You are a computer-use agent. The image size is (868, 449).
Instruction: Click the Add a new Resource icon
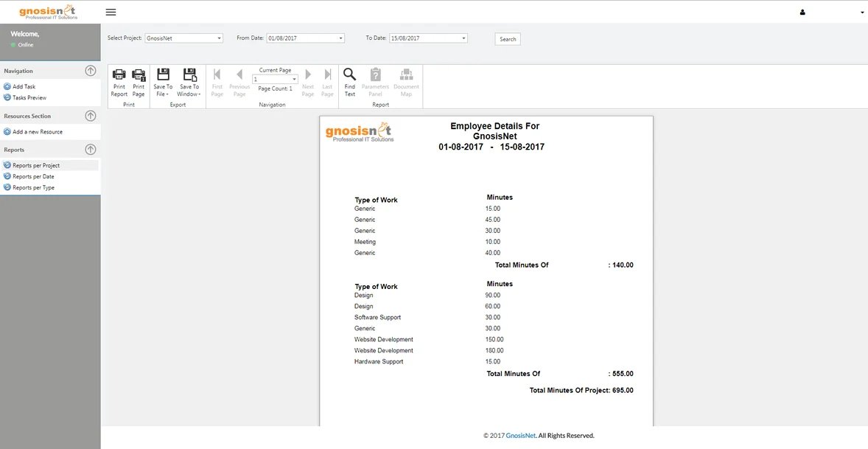(7, 132)
